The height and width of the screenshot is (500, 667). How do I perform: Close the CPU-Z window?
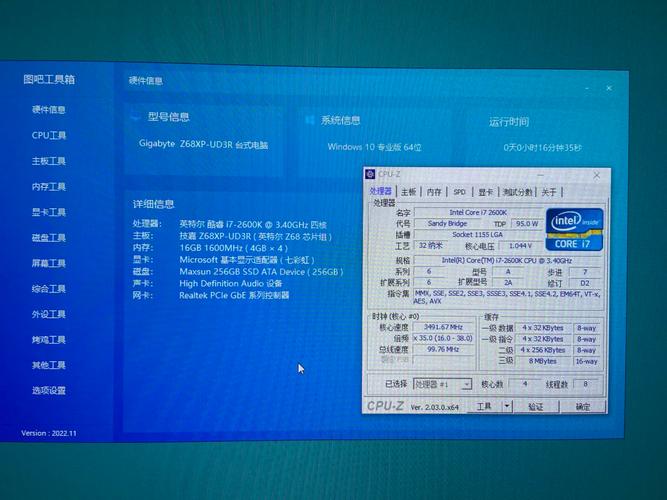pyautogui.click(x=596, y=175)
